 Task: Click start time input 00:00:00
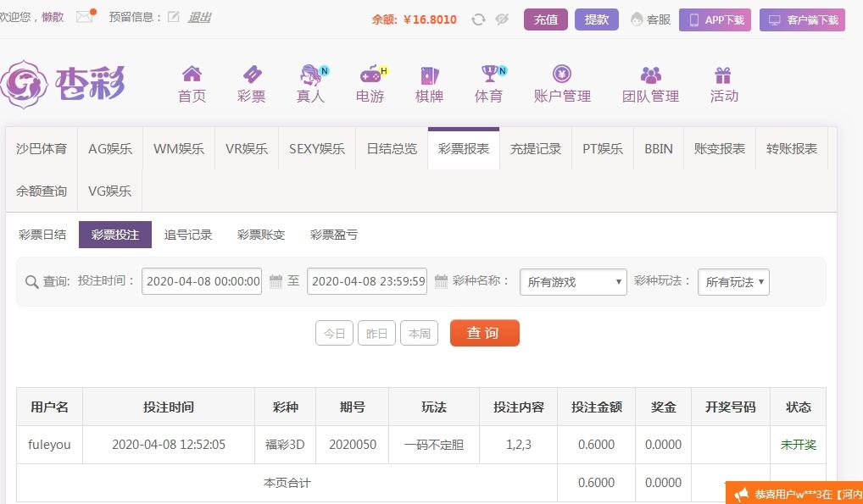(202, 281)
